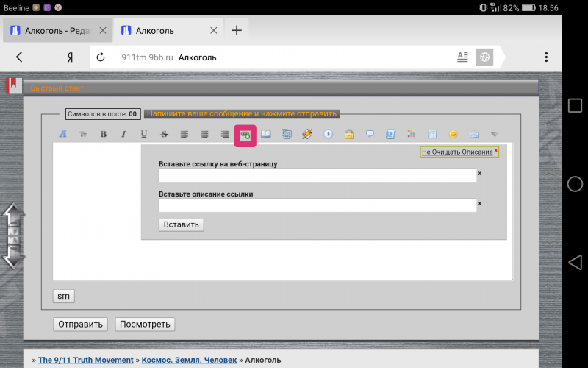
Task: Click the keyboard icon in toolbar
Action: [473, 134]
